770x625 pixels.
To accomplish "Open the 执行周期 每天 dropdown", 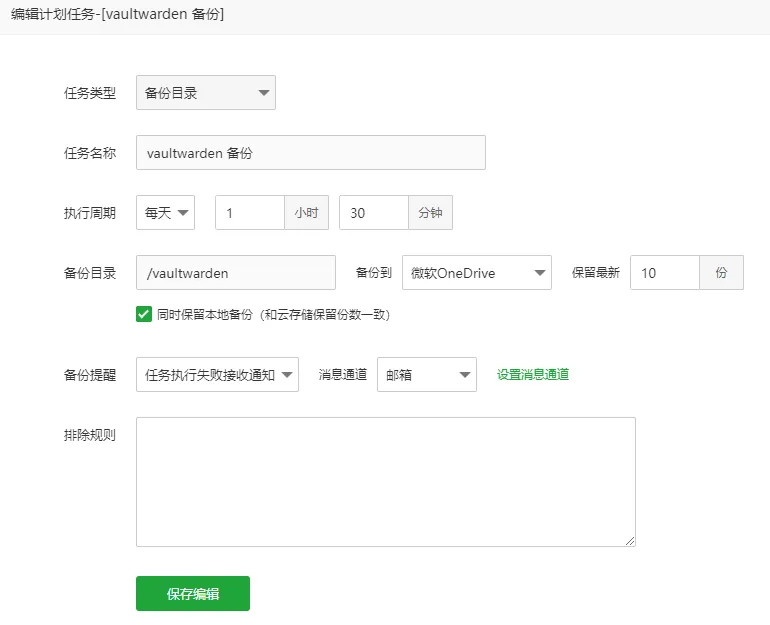I will point(165,213).
